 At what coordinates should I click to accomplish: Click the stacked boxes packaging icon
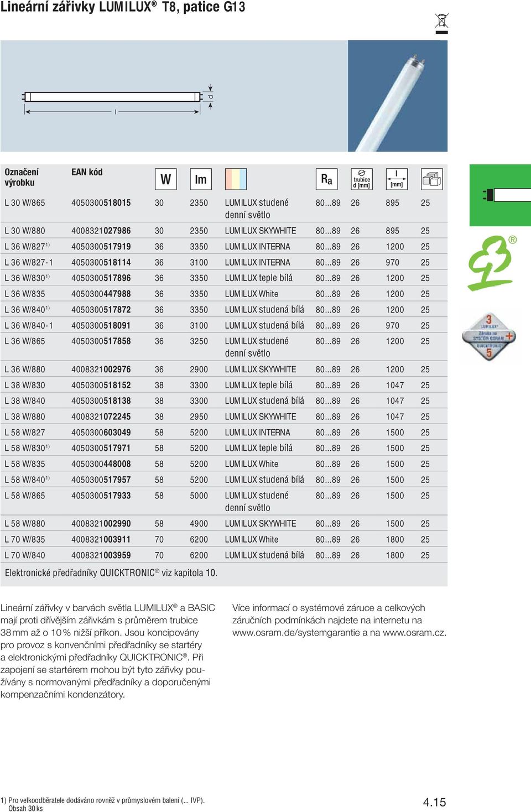point(431,179)
